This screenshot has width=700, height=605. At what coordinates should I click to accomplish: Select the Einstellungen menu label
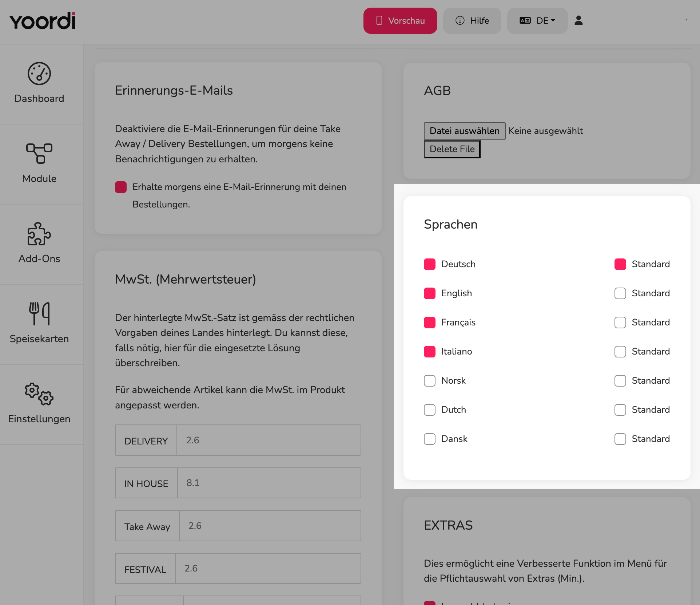pos(39,419)
